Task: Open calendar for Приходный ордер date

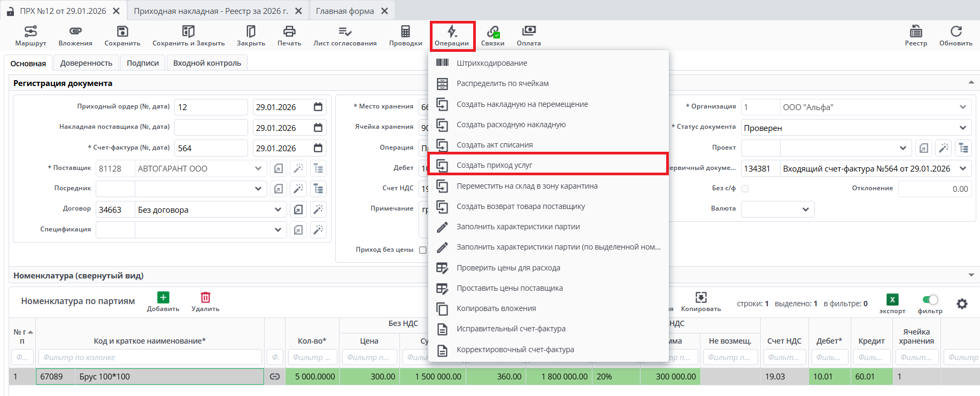Action: pyautogui.click(x=318, y=107)
